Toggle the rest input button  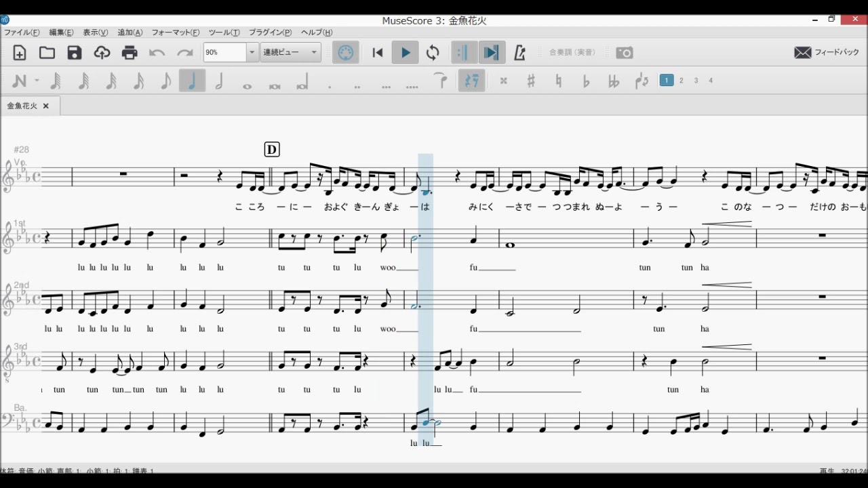pyautogui.click(x=471, y=81)
